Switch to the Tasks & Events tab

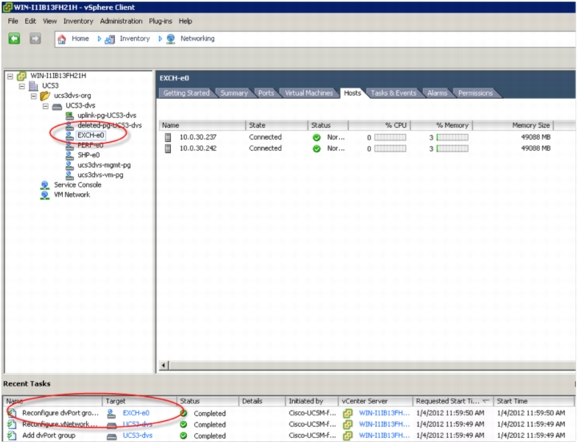394,93
